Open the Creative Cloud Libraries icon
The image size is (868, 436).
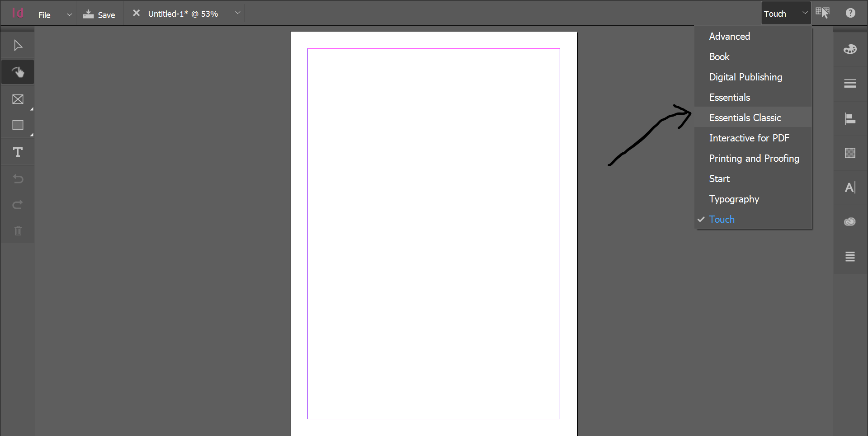pos(850,222)
